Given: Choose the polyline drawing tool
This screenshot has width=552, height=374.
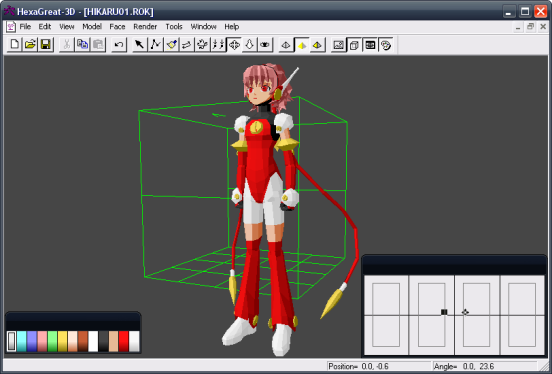Looking at the screenshot, I should [155, 45].
